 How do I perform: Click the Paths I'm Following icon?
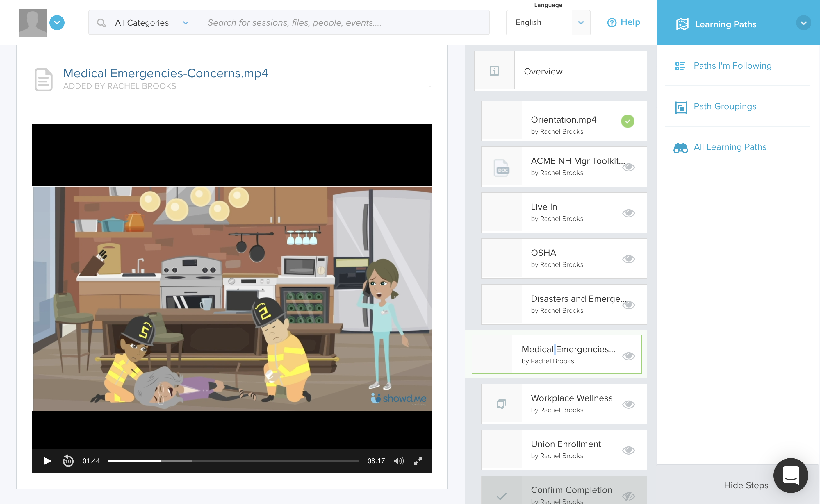tap(680, 66)
